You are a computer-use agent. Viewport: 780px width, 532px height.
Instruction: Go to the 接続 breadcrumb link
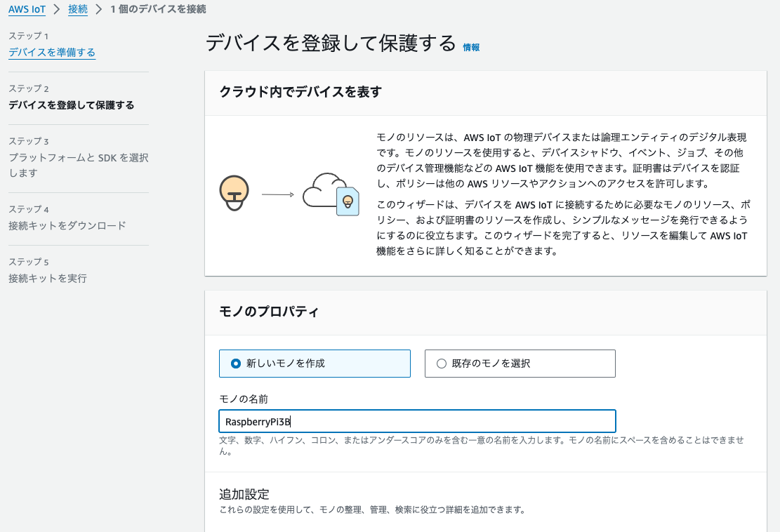click(x=78, y=9)
